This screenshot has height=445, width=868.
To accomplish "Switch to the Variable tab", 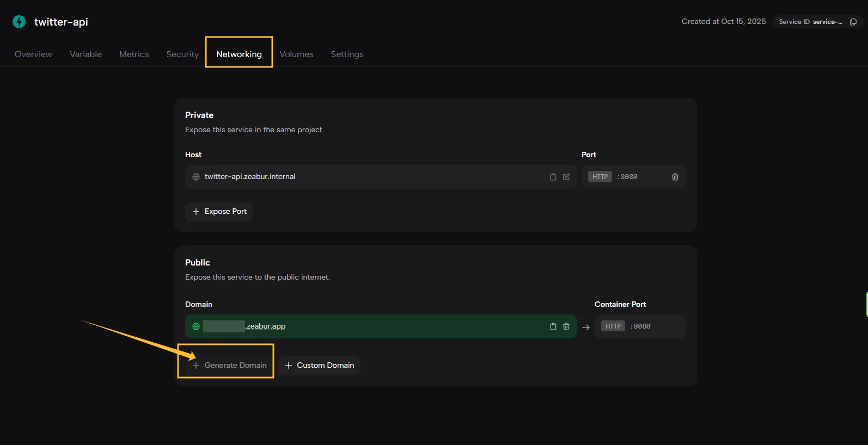I will coord(85,54).
